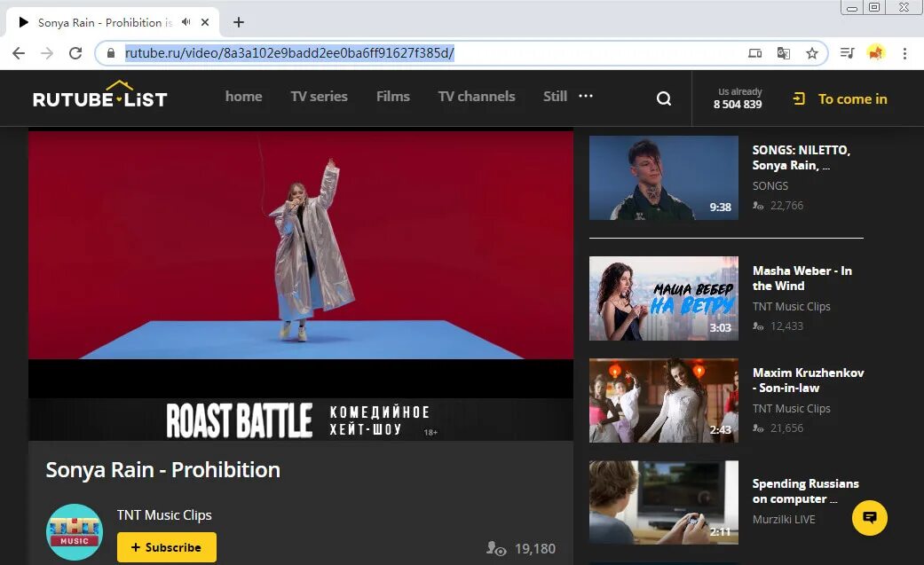Click the Murzilki LIVE channel name
The width and height of the screenshot is (924, 565).
click(784, 519)
